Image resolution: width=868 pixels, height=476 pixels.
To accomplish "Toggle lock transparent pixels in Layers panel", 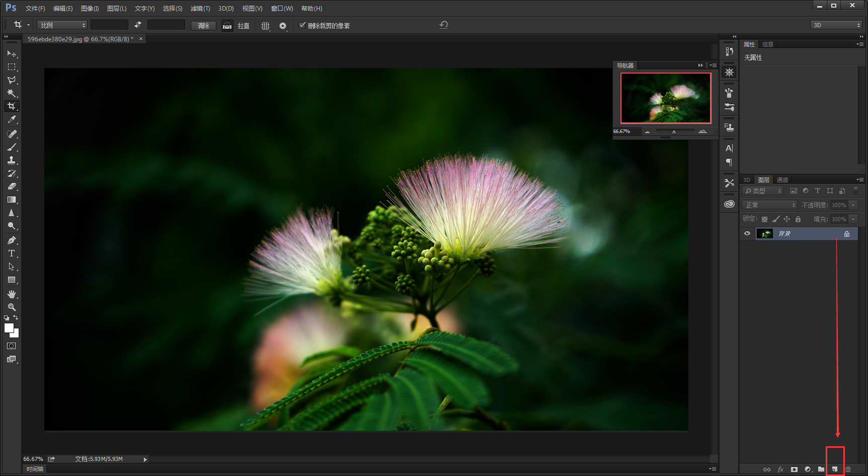I will click(x=764, y=219).
